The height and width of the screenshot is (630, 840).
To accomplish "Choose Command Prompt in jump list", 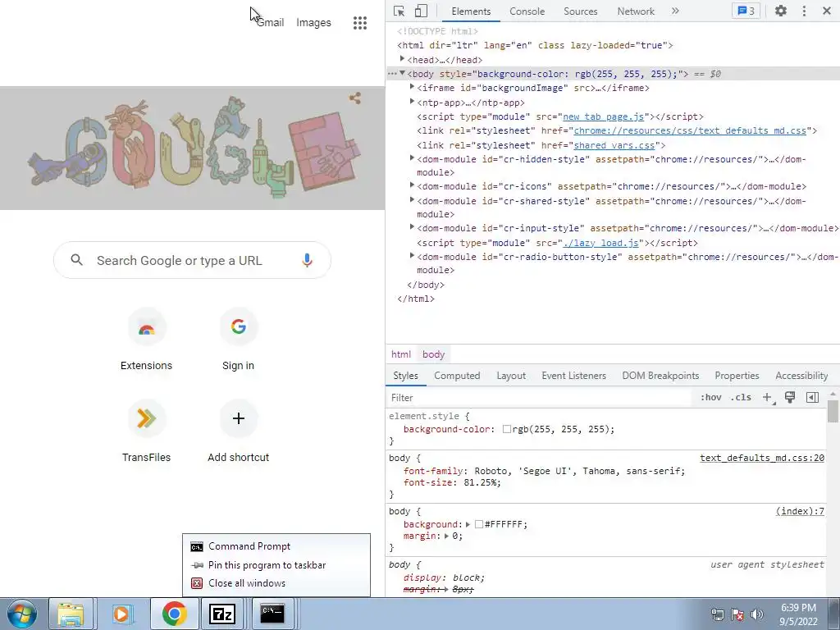I will tap(276, 546).
